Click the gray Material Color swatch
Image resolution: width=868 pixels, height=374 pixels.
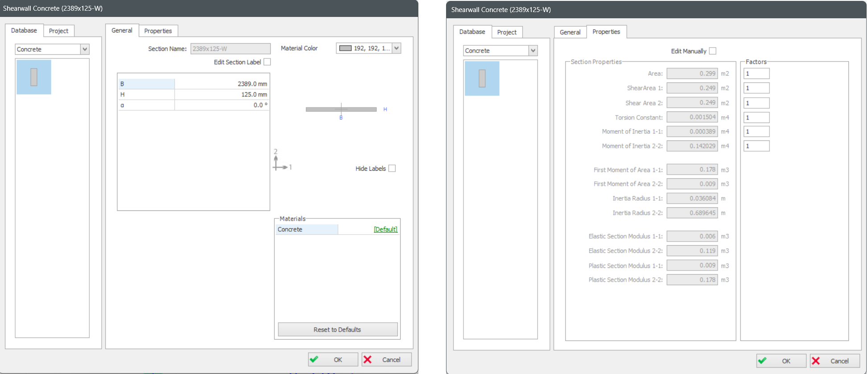pyautogui.click(x=345, y=48)
